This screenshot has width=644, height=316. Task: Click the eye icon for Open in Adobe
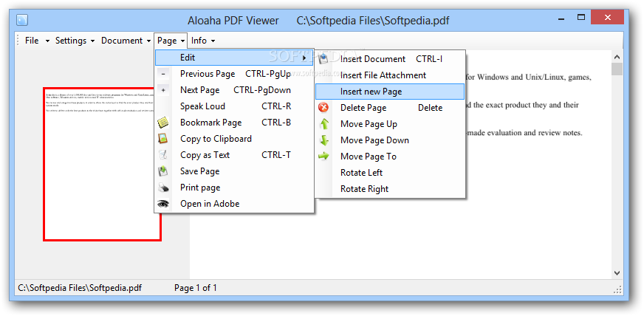coord(163,204)
